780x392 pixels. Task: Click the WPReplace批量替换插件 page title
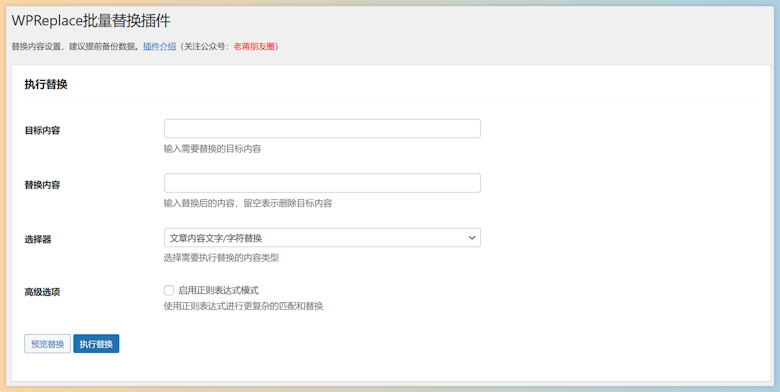91,21
